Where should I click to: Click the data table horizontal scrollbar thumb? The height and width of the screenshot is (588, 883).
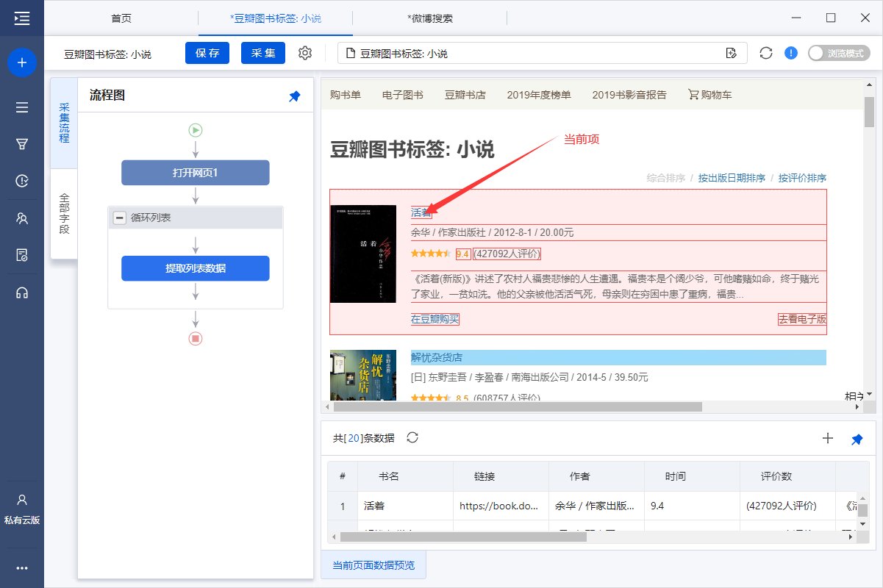tap(462, 537)
